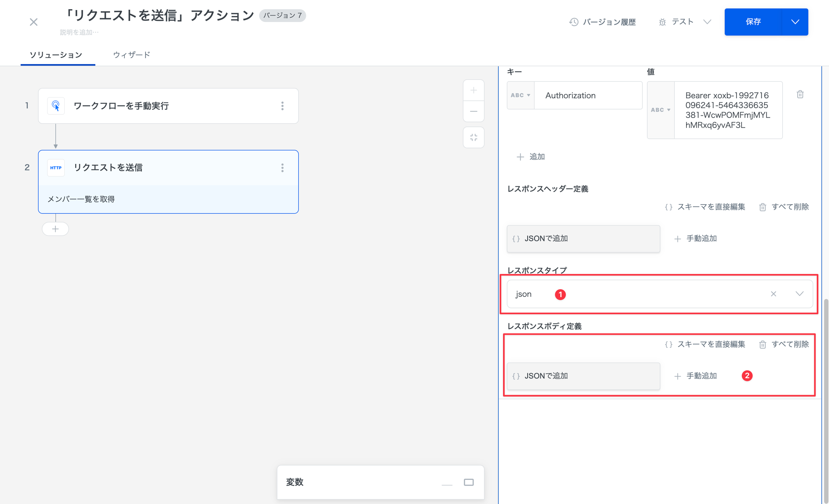Click the fit-to-view icon on the canvas
The height and width of the screenshot is (504, 829).
[474, 137]
